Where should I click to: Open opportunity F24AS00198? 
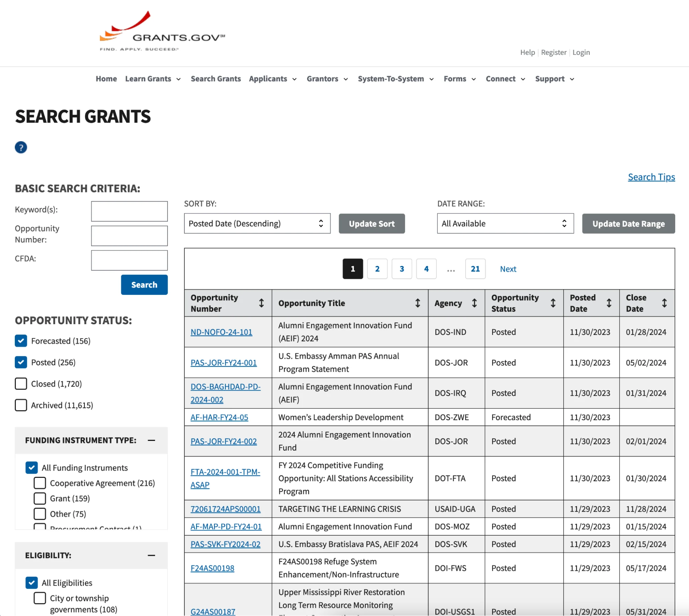click(x=212, y=568)
